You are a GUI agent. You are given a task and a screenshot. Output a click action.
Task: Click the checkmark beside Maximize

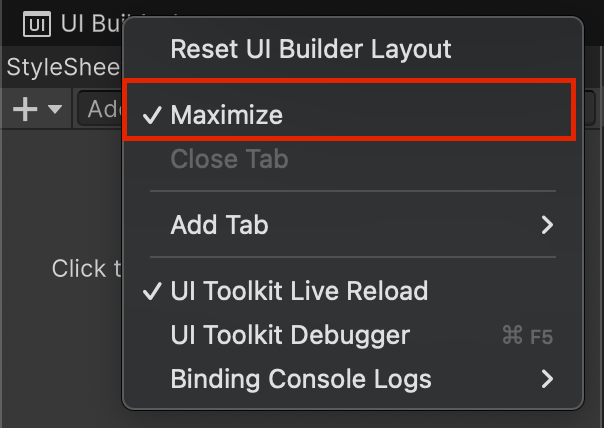[x=152, y=115]
